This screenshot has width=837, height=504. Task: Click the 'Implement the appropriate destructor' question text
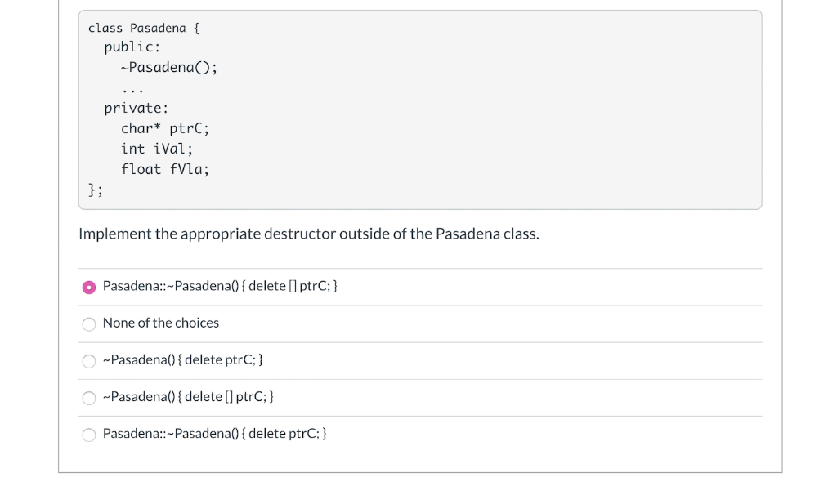coord(308,234)
